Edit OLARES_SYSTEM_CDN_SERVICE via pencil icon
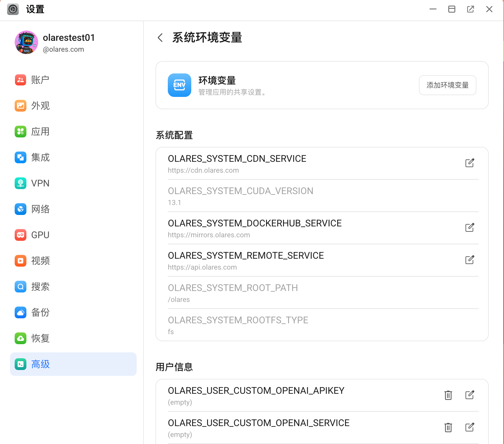Image resolution: width=504 pixels, height=444 pixels. pyautogui.click(x=470, y=163)
